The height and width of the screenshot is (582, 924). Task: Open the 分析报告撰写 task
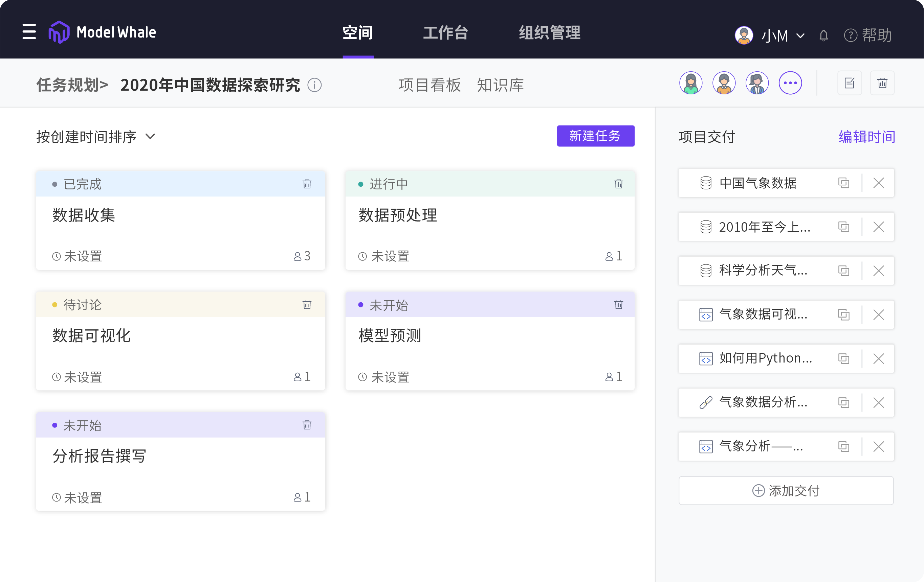(x=99, y=456)
